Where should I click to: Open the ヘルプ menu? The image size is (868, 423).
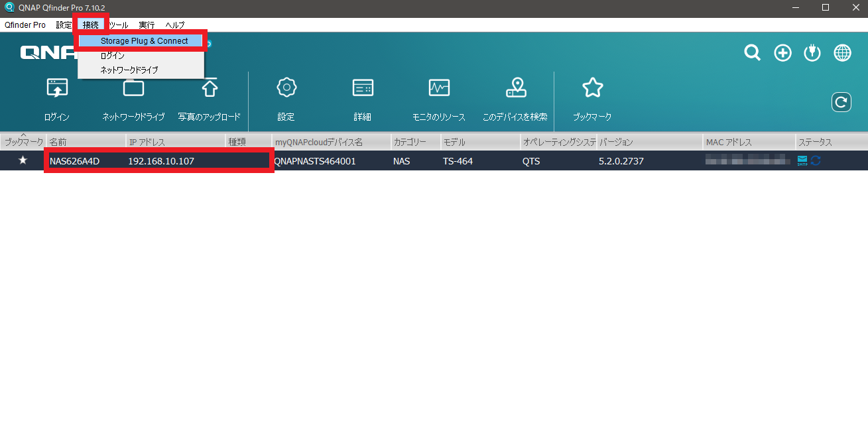(175, 25)
